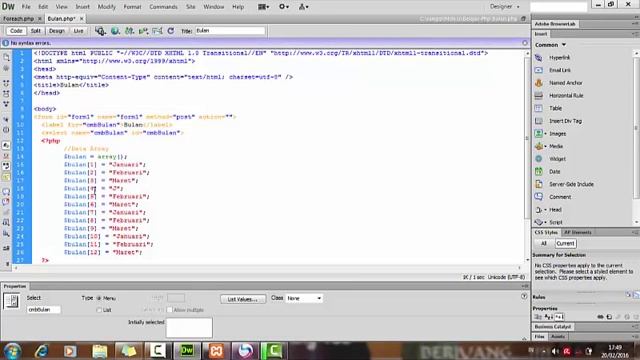640x360 pixels.
Task: Switch to Code view
Action: [16, 31]
